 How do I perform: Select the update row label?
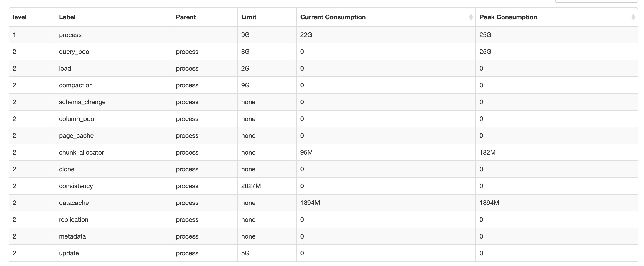(69, 253)
